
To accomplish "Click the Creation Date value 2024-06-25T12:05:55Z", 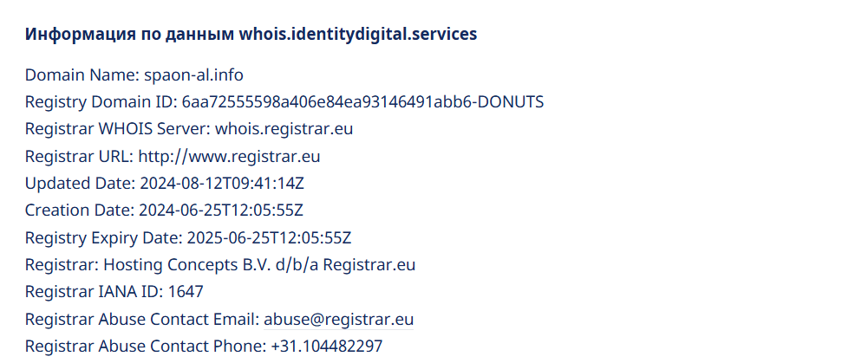I will [x=221, y=211].
